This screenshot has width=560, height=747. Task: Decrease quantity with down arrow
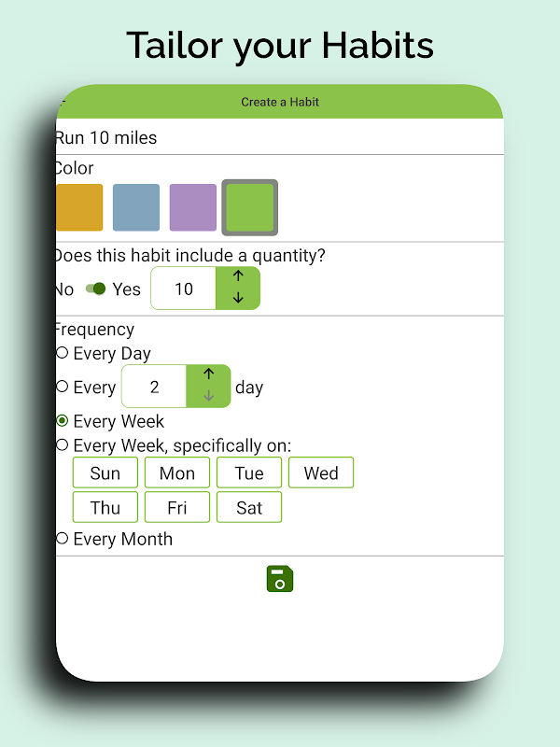point(238,299)
